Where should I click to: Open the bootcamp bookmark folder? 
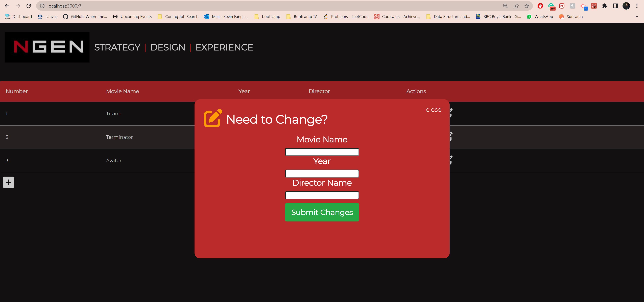point(267,16)
